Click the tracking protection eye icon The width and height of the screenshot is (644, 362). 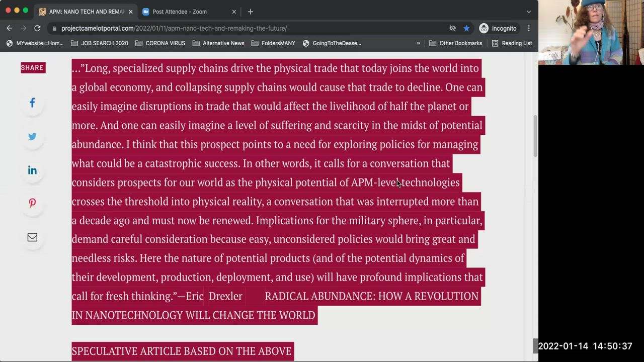(x=452, y=29)
